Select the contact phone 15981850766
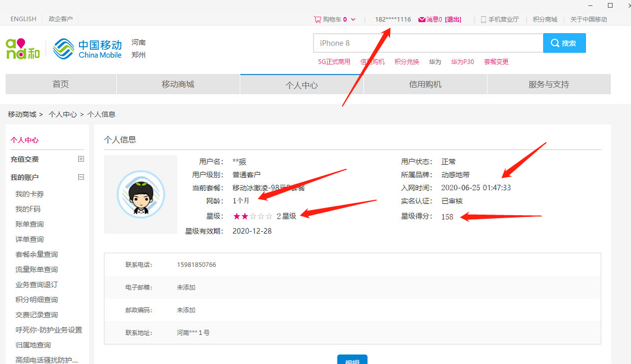 pos(196,264)
